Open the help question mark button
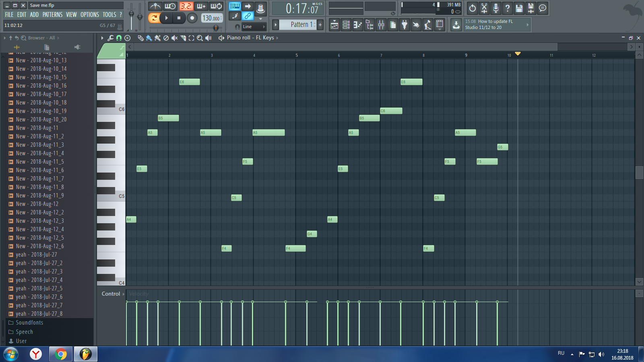 pos(508,8)
